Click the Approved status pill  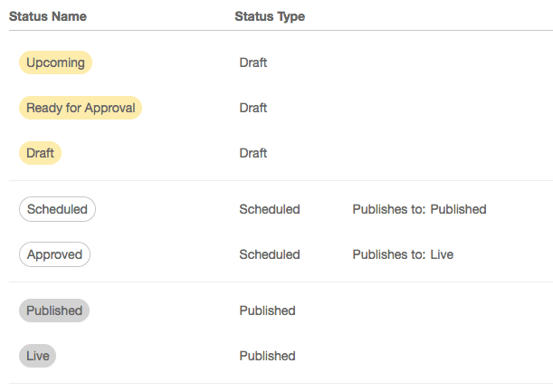coord(54,254)
